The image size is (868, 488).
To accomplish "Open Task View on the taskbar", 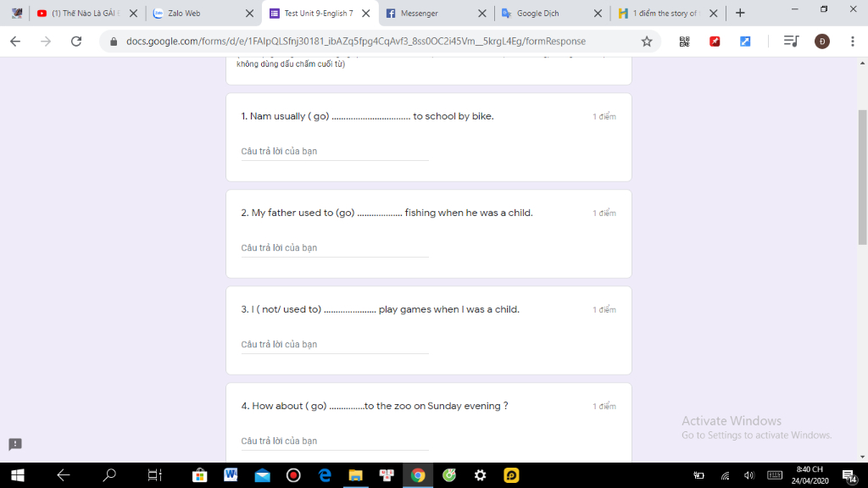I will point(154,475).
